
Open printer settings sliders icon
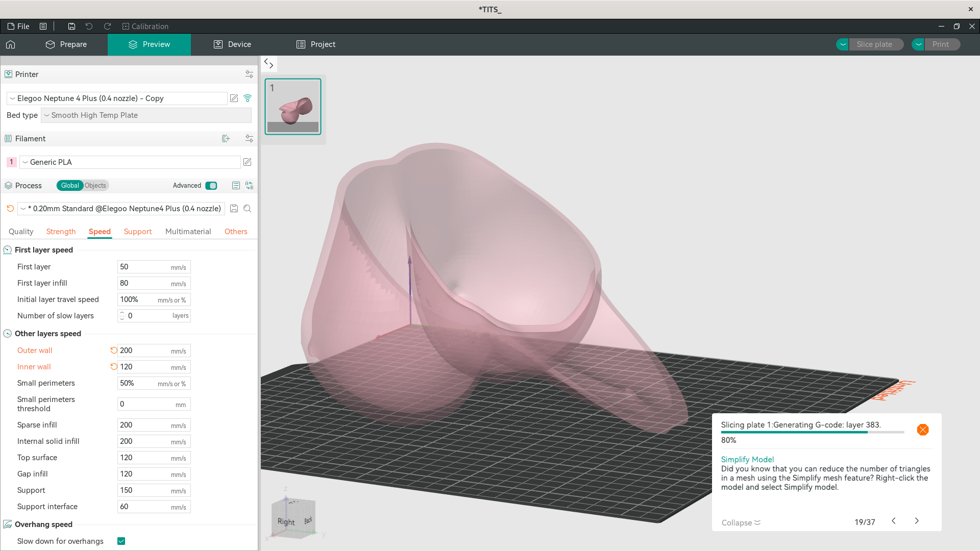click(x=249, y=74)
